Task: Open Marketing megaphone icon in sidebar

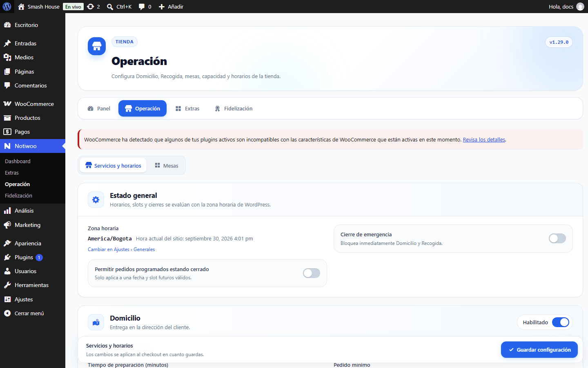Action: 7,225
